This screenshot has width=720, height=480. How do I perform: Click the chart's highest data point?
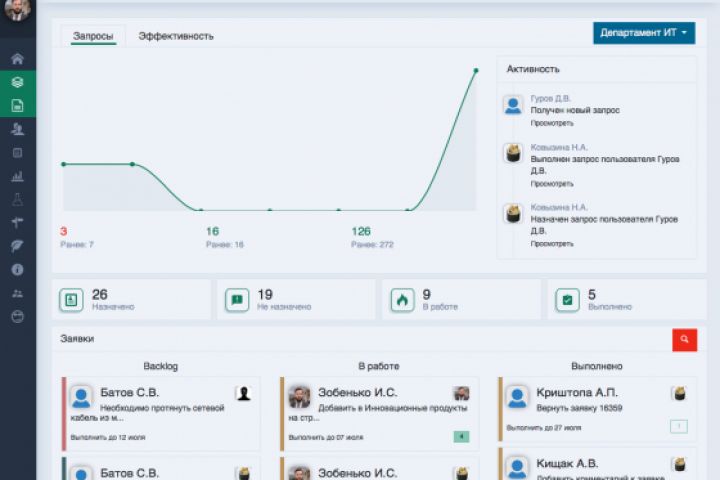(x=476, y=70)
